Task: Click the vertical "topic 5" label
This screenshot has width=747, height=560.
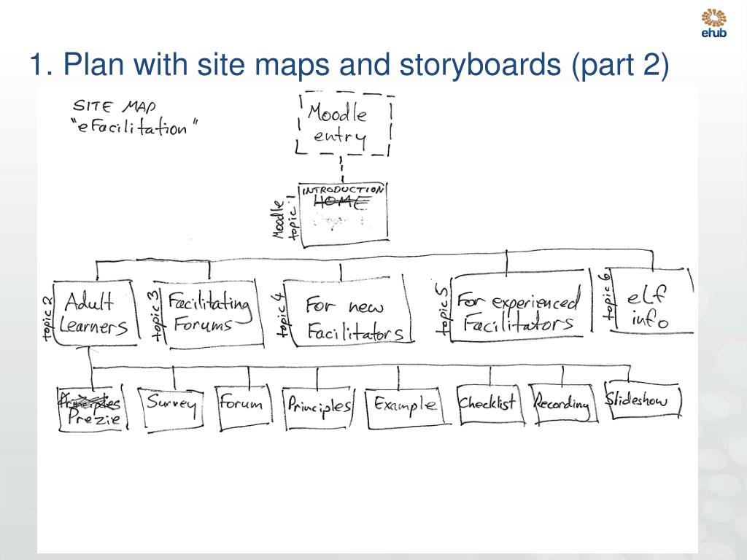Action: pyautogui.click(x=443, y=309)
